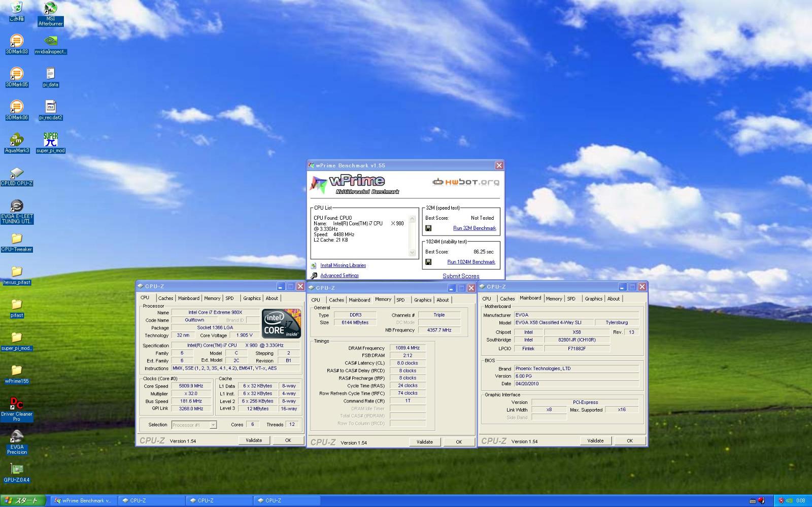This screenshot has width=812, height=507.
Task: Click Submit Scores link in wPrime
Action: click(461, 276)
